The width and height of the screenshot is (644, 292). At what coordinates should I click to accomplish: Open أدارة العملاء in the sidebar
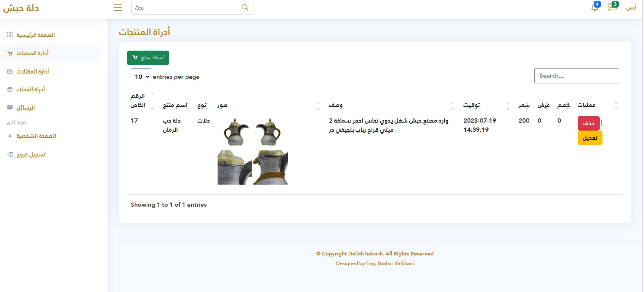tap(30, 89)
